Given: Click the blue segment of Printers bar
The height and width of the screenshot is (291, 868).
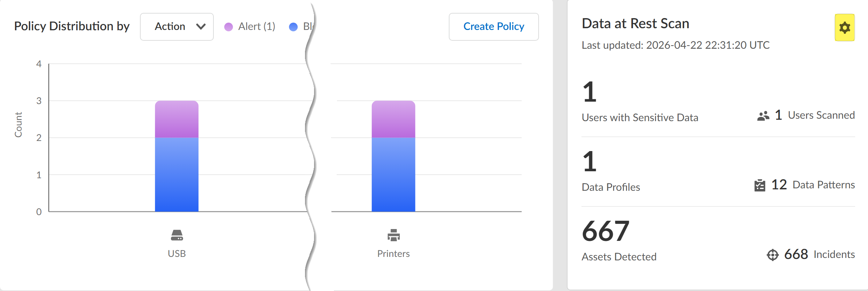Looking at the screenshot, I should [x=393, y=174].
